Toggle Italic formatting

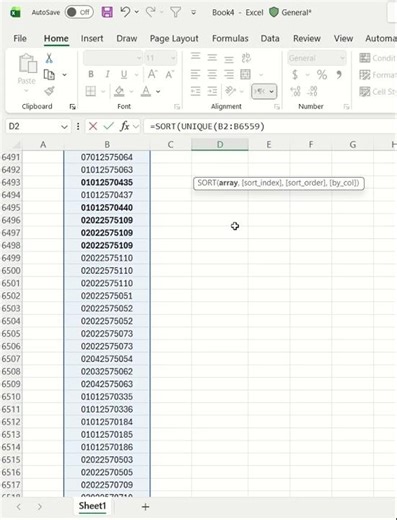coord(107,74)
